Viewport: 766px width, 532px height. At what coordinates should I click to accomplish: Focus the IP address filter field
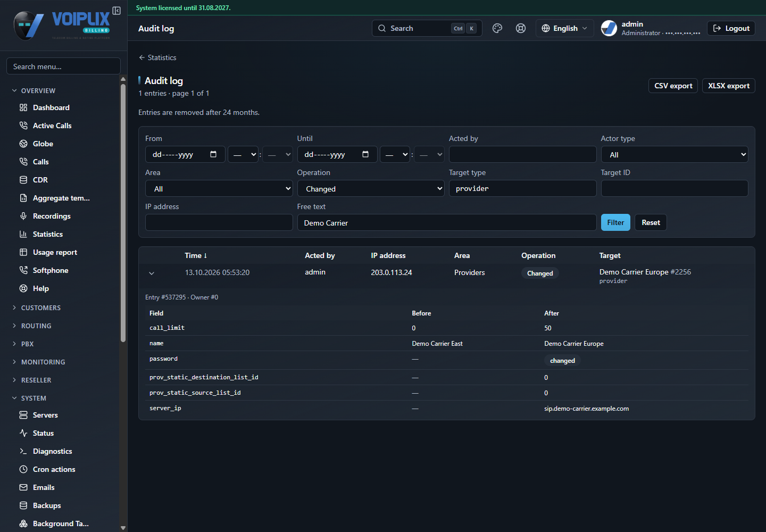pos(219,222)
